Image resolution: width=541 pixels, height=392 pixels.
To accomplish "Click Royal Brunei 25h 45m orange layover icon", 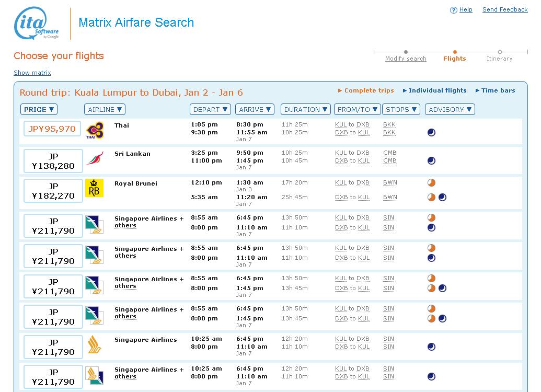I will pyautogui.click(x=431, y=198).
